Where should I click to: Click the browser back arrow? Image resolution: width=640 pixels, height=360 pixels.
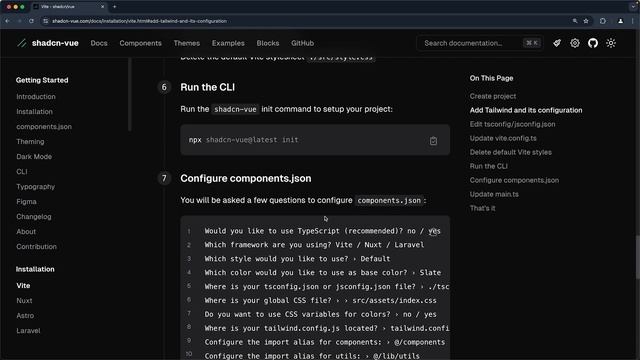(x=7, y=21)
